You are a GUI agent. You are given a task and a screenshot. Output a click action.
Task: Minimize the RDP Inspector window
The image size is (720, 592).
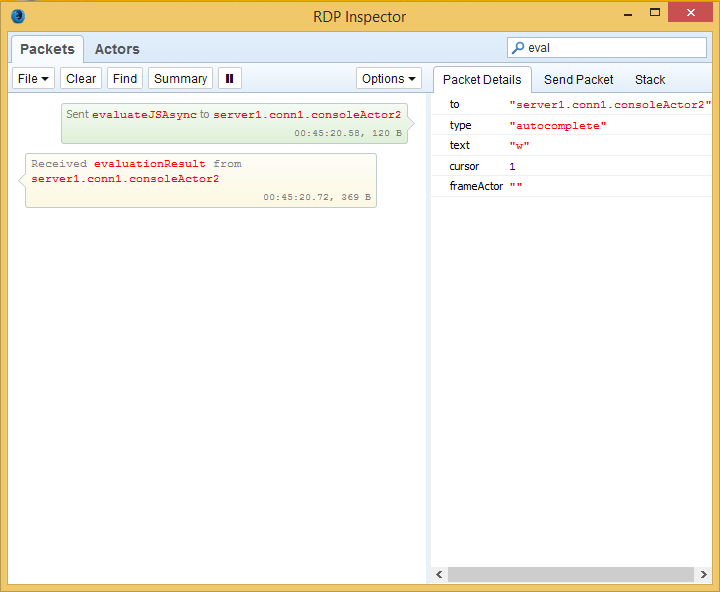point(628,14)
